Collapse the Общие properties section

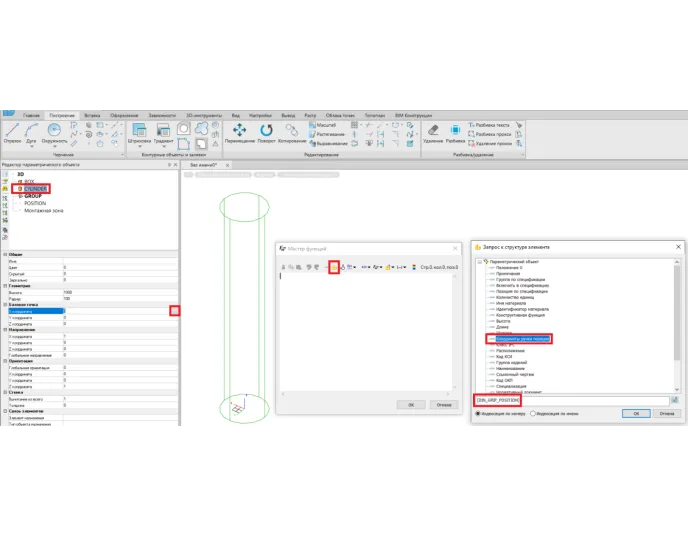coord(5,254)
